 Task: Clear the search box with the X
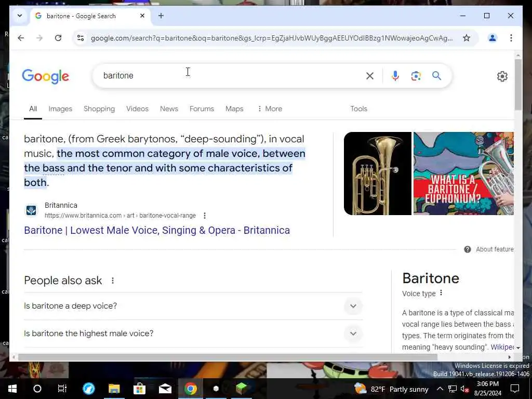370,76
